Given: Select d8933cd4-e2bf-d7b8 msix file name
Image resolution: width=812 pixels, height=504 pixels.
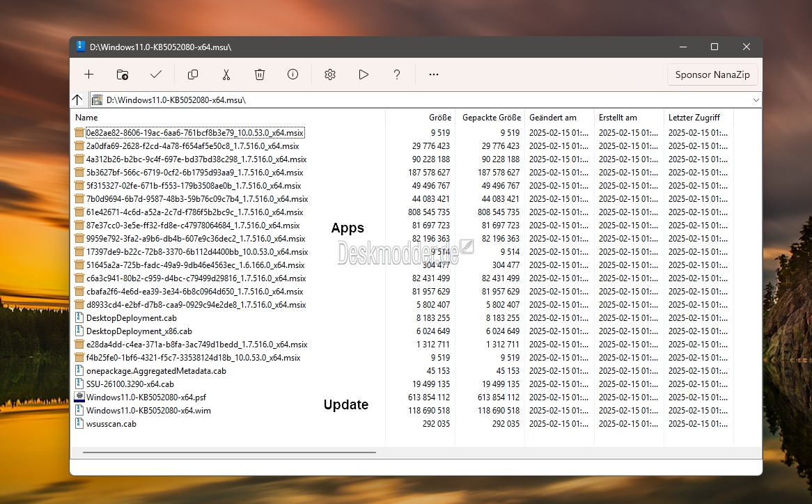Looking at the screenshot, I should (x=196, y=304).
